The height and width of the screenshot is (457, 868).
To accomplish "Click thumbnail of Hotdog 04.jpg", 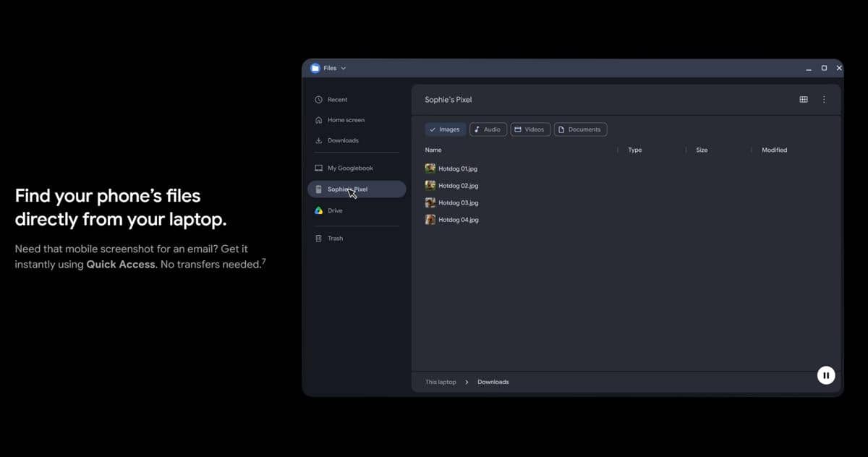I will point(430,220).
